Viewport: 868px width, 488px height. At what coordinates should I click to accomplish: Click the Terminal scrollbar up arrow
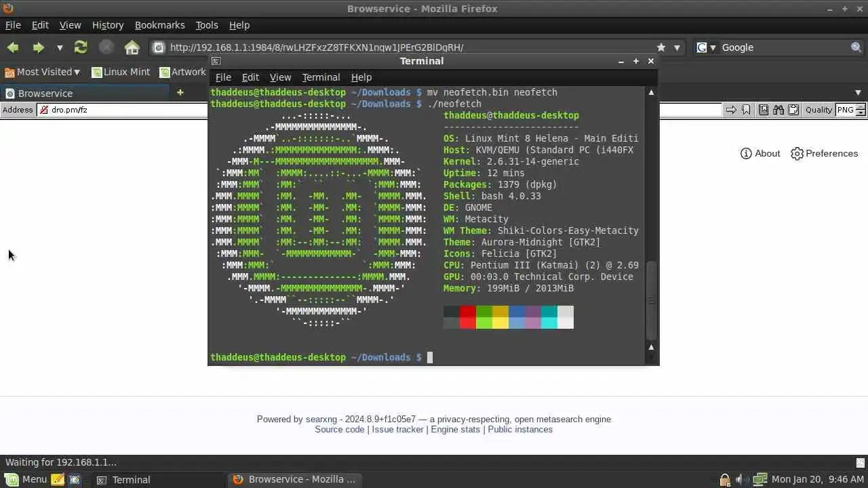[x=651, y=92]
